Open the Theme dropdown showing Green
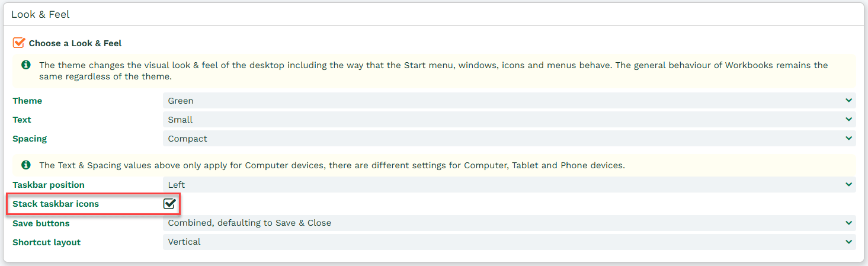 click(x=510, y=101)
